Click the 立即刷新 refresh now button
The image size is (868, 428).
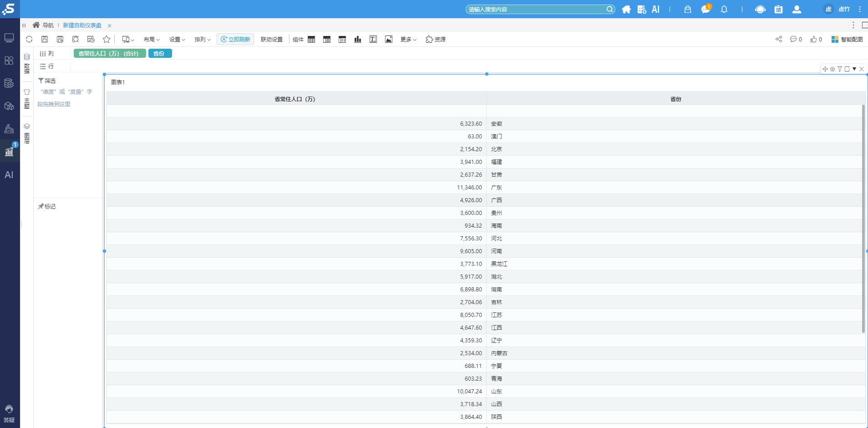pos(235,40)
